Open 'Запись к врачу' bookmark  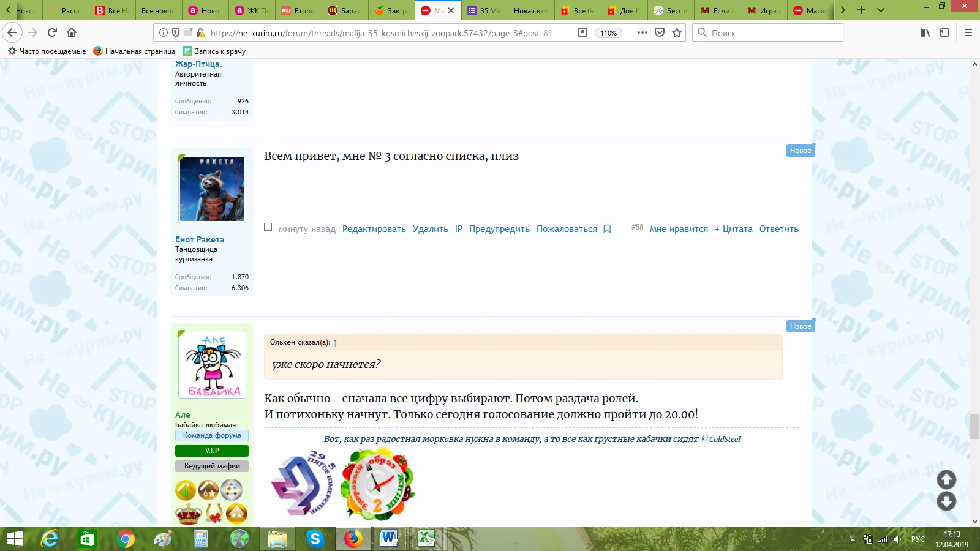click(214, 51)
